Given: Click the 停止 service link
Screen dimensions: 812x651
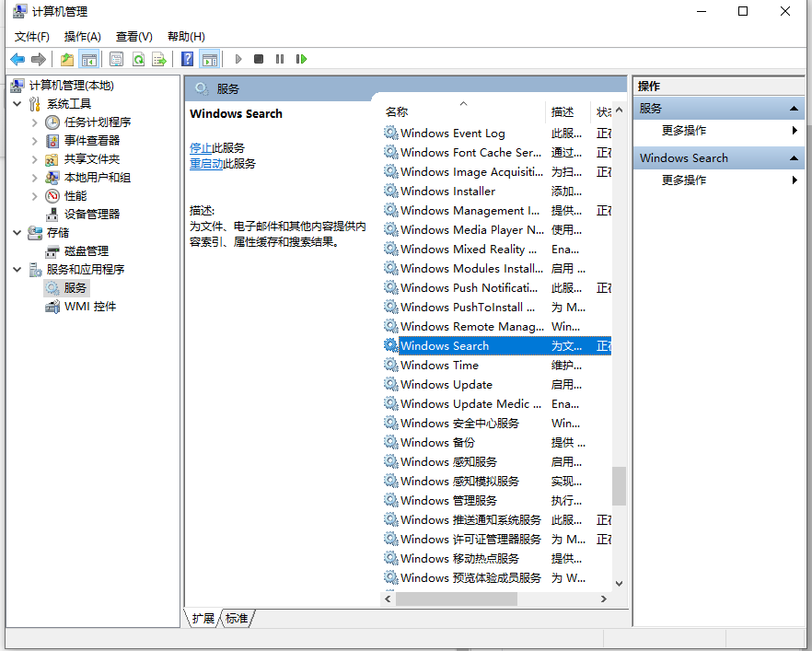Looking at the screenshot, I should [201, 147].
